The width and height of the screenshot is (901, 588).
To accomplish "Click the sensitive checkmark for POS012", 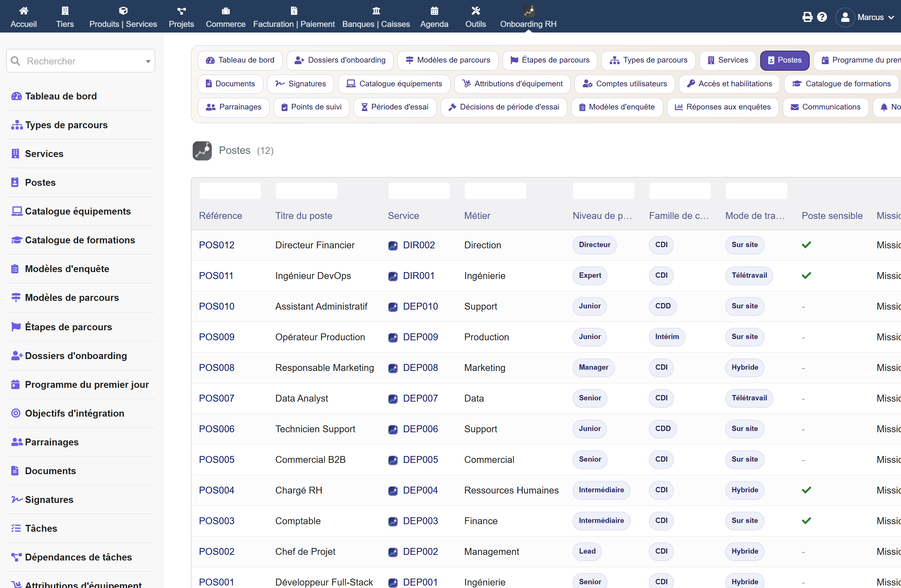I will [x=806, y=245].
